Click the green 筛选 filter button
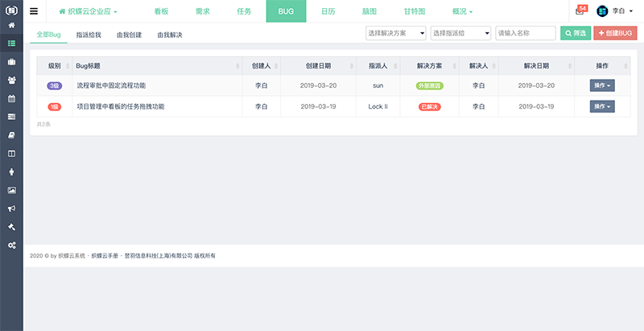This screenshot has height=331, width=644. click(576, 33)
